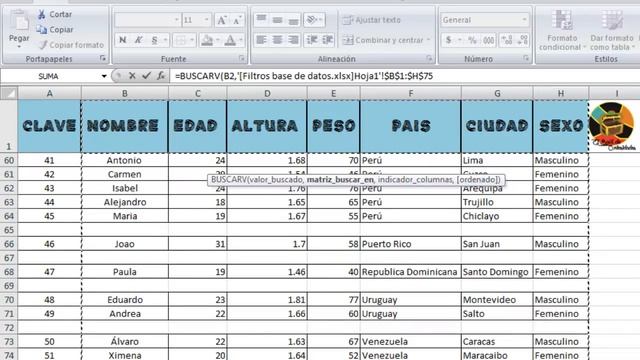Click the NOMBRE header cell
This screenshot has width=640, height=360.
pos(124,126)
